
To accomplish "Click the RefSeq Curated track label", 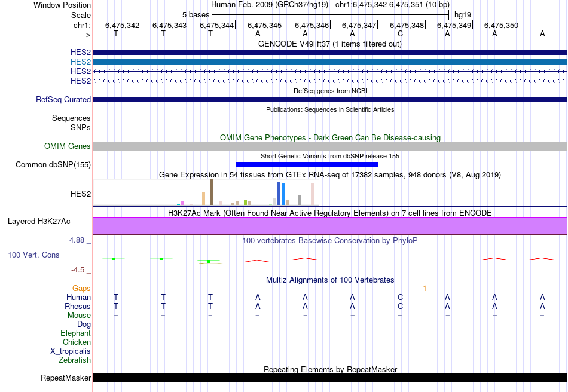I will tap(63, 100).
